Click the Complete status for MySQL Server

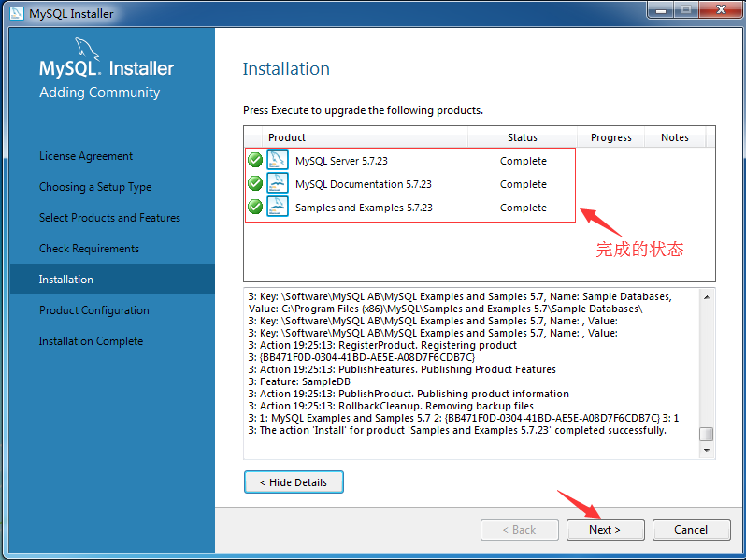[x=524, y=161]
